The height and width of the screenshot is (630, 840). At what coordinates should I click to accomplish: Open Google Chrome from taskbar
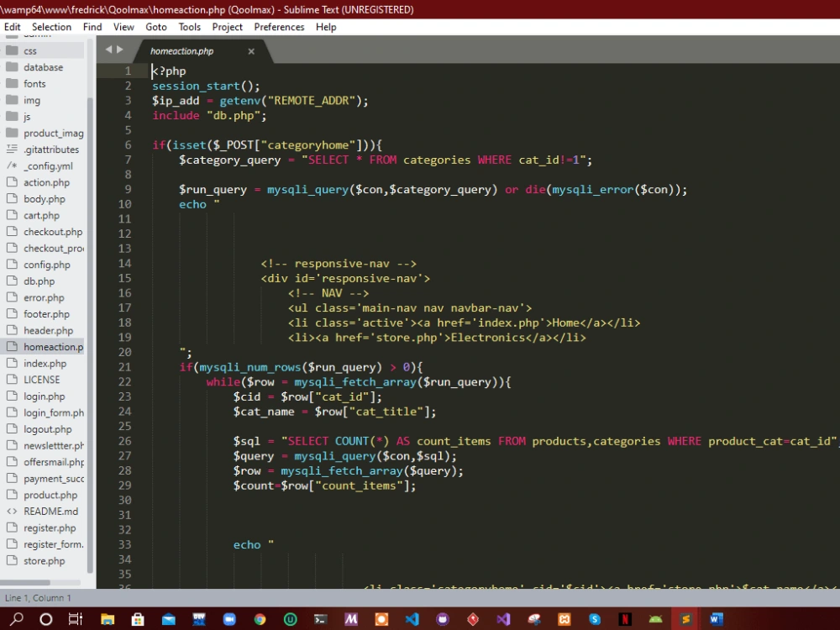click(x=260, y=619)
